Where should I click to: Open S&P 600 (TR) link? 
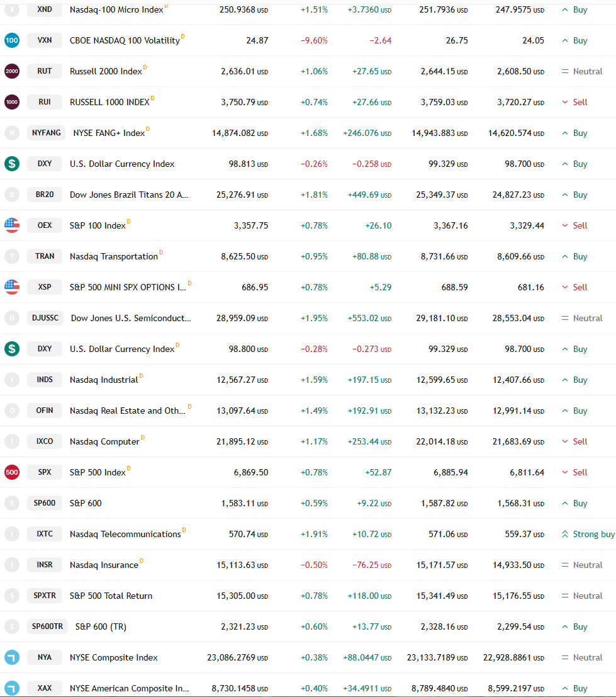coord(101,626)
